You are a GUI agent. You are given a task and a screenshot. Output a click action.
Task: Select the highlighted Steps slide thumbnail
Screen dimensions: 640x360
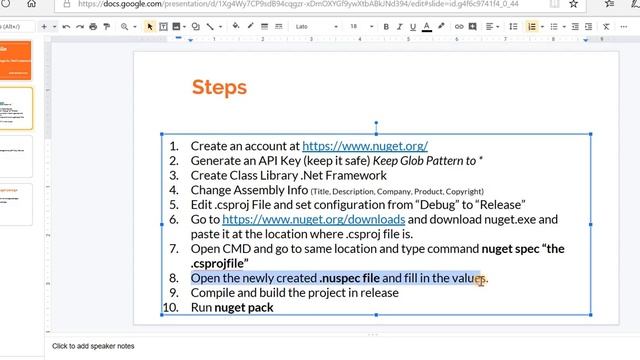[16, 109]
